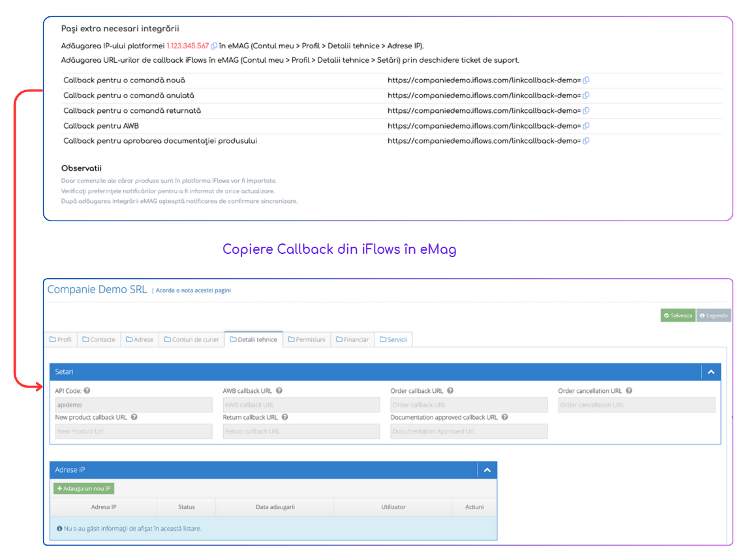Open the Permisiuni tab
The width and height of the screenshot is (749, 560).
(x=307, y=340)
